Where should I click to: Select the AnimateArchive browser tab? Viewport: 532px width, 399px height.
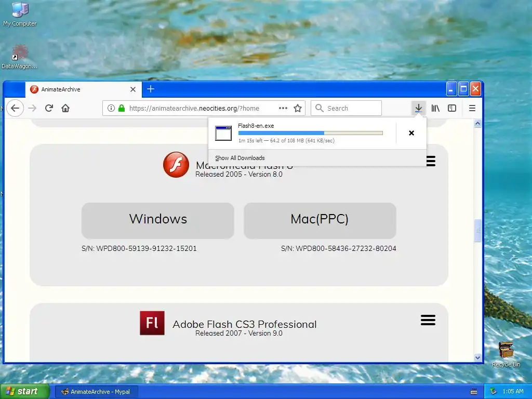[x=84, y=89]
